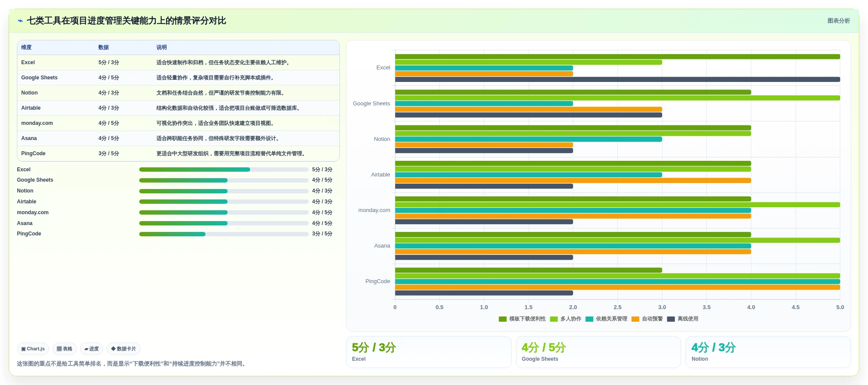Click the Google Sheets progress bar
The height and width of the screenshot is (385, 868).
[x=224, y=180]
